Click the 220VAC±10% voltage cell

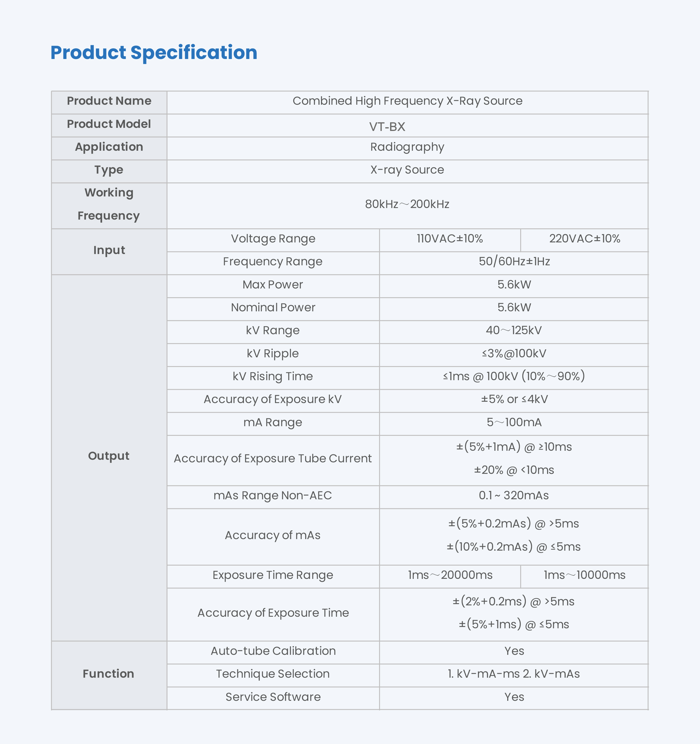(x=584, y=239)
